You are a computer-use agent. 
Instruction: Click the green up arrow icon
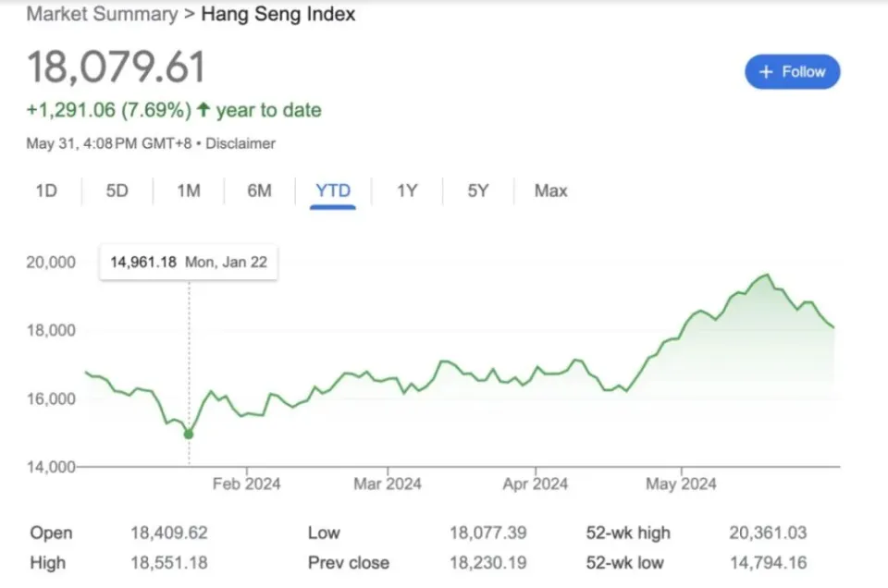[x=203, y=110]
